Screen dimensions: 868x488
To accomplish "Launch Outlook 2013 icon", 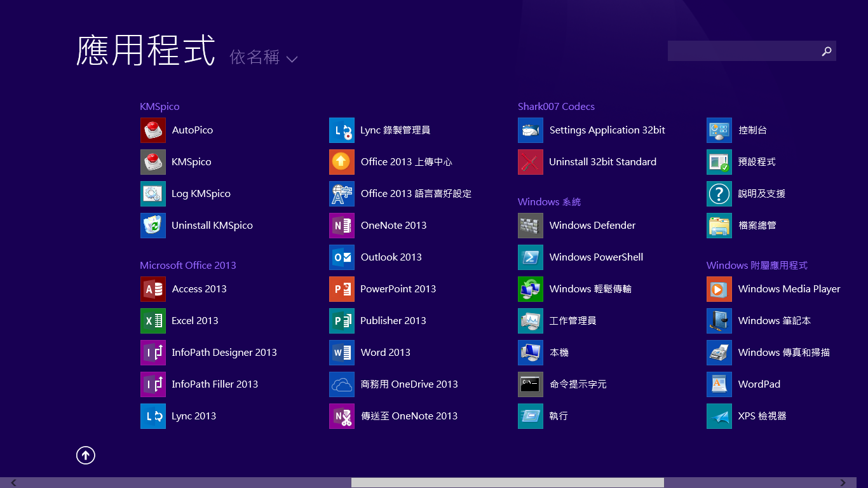I will 342,257.
